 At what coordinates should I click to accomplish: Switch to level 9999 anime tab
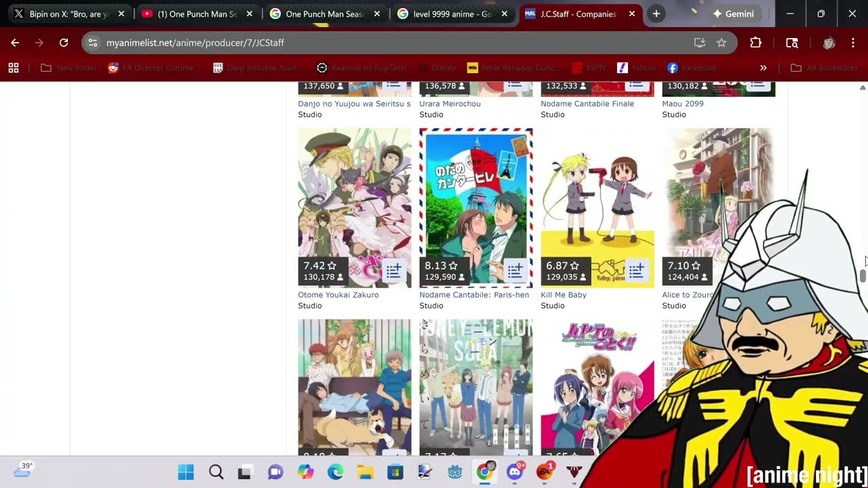pos(453,14)
